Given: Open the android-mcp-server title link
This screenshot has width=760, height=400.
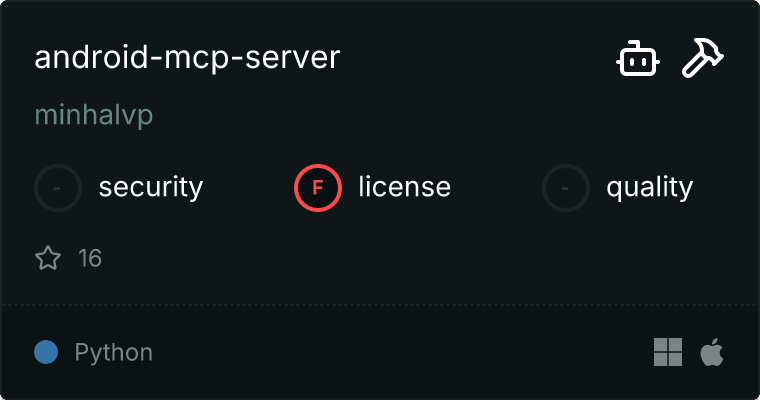Looking at the screenshot, I should click(187, 58).
